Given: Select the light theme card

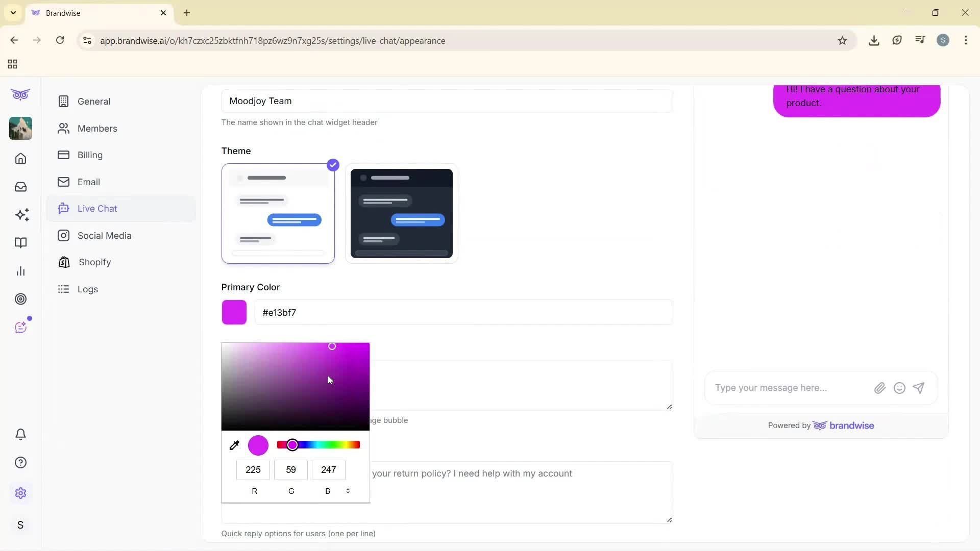Looking at the screenshot, I should [x=278, y=213].
